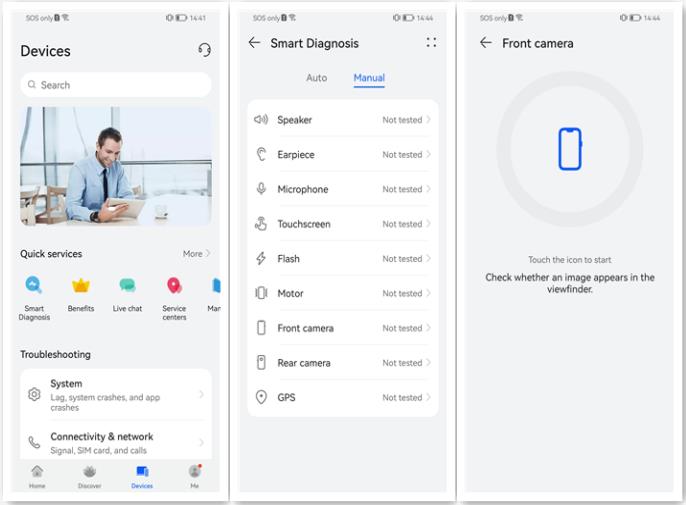
Task: Tap the Rear camera icon
Action: [261, 362]
